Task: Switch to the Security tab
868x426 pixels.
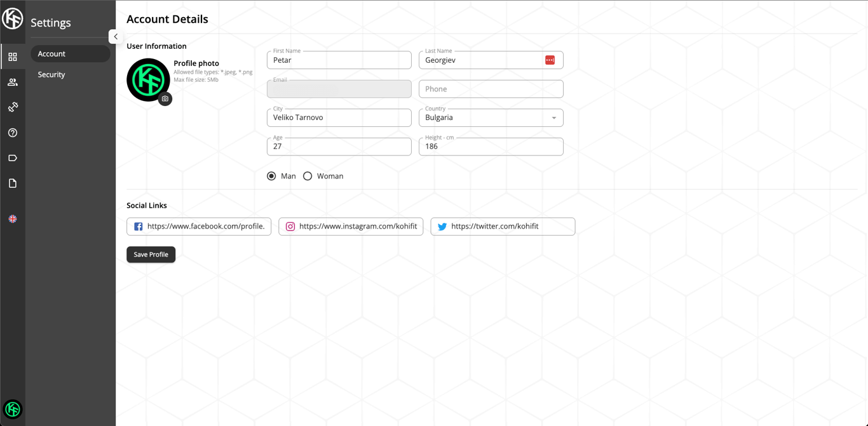Action: point(51,74)
